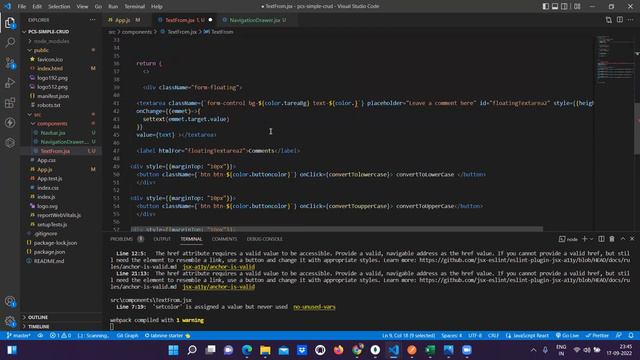The width and height of the screenshot is (640, 360).
Task: Open the no-unused-vars link in the terminal
Action: pos(314,307)
